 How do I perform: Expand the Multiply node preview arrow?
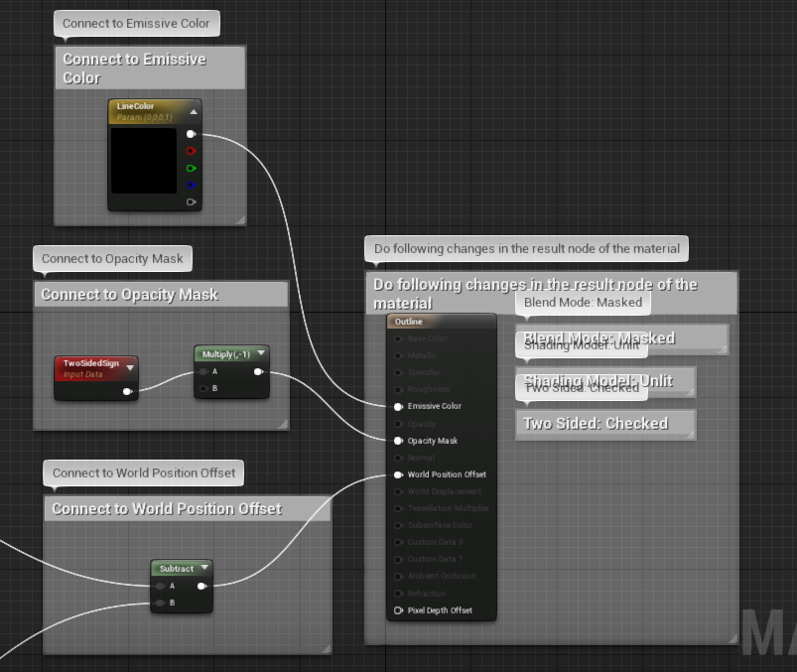tap(261, 353)
